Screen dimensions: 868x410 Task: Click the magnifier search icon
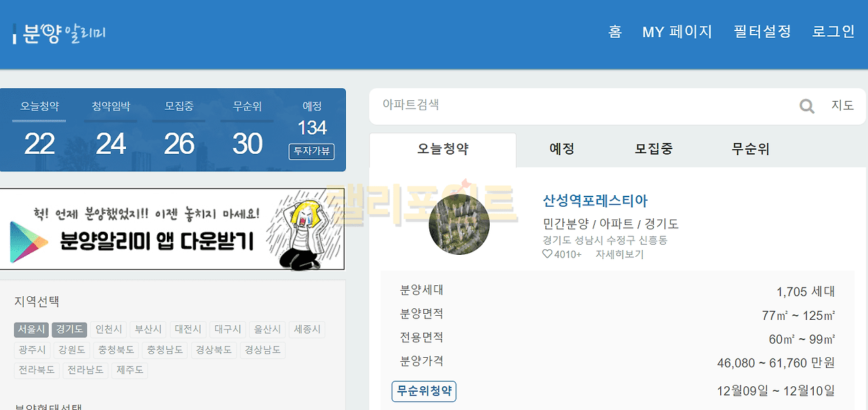point(807,106)
